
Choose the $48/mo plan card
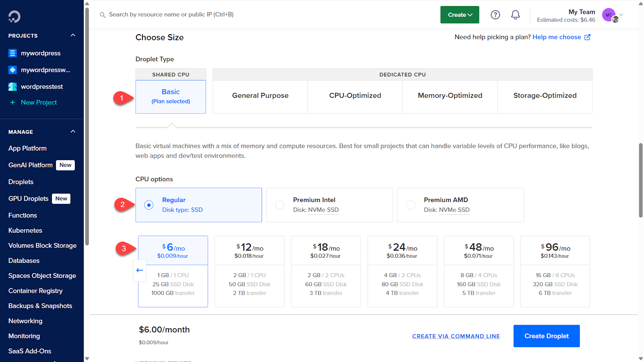pyautogui.click(x=479, y=271)
